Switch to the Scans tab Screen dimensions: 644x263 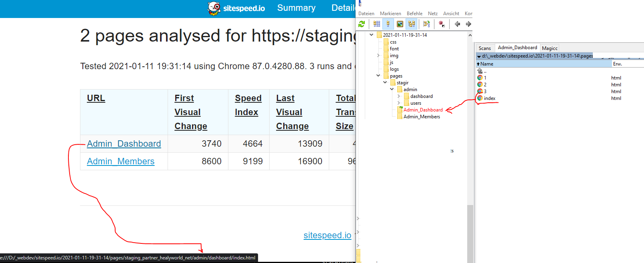(485, 48)
